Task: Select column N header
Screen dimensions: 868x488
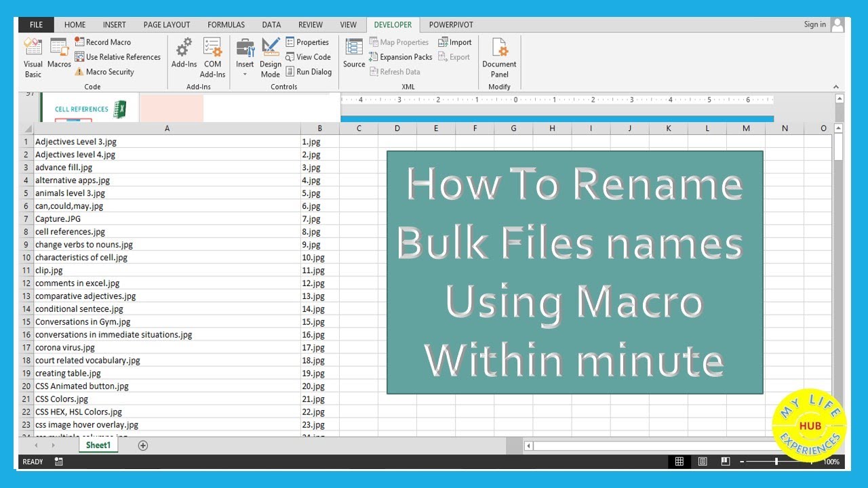Action: coord(785,129)
